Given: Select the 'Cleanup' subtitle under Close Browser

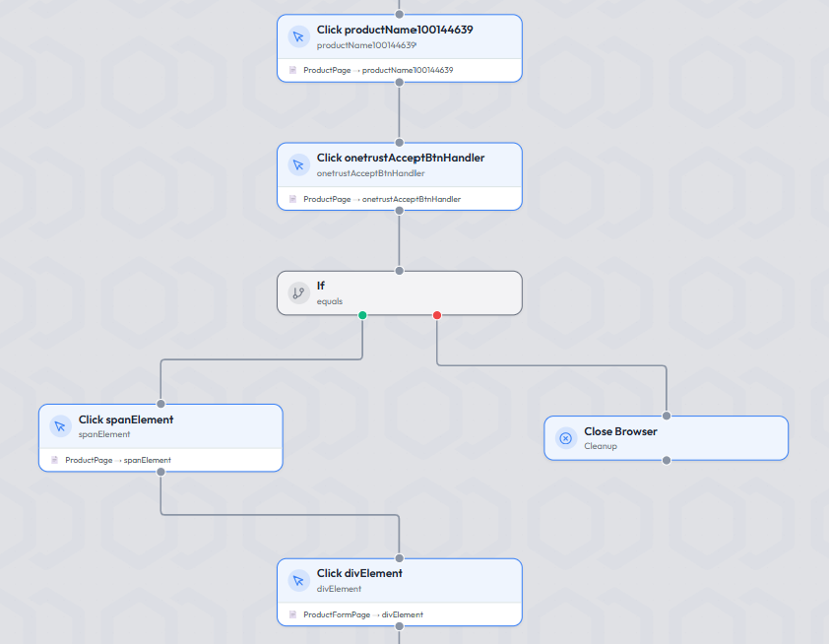Looking at the screenshot, I should [601, 446].
